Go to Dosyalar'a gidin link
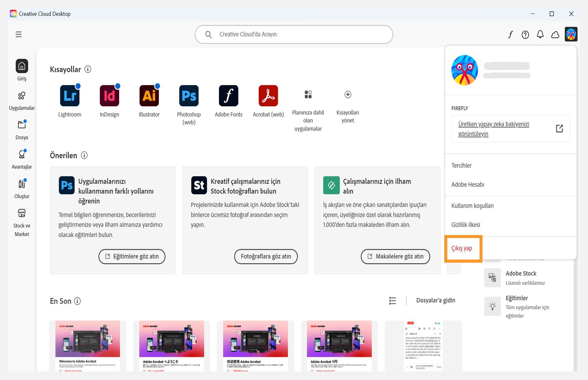 pos(435,301)
